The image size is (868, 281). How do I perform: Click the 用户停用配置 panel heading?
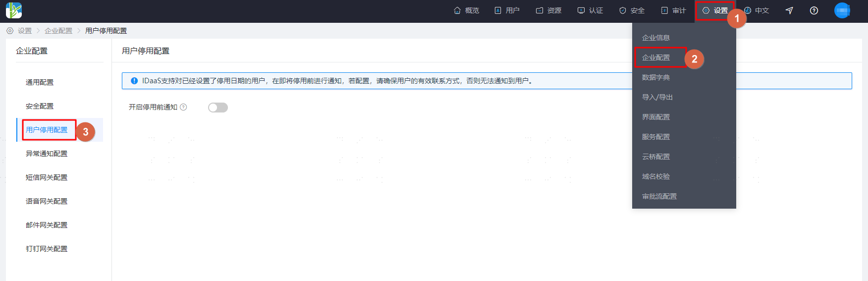[x=146, y=51]
